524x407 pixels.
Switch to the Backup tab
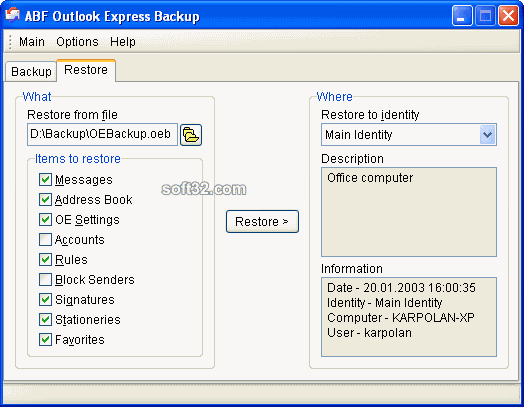(x=31, y=72)
